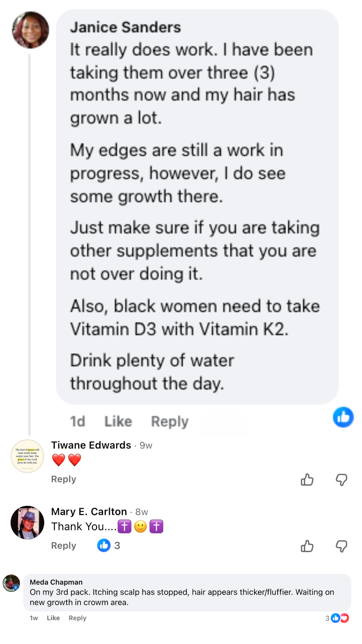This screenshot has width=362, height=644.
Task: Reply to Meda Chapman's comment
Action: [77, 618]
